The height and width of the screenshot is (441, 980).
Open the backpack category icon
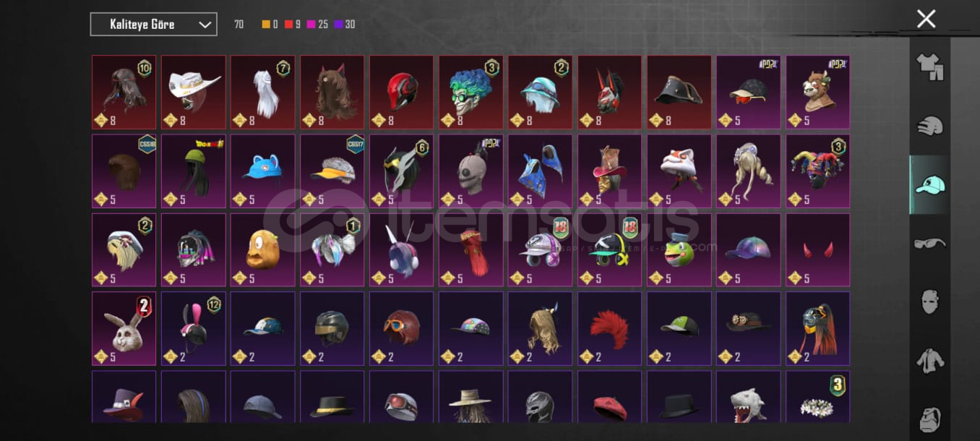point(929,418)
